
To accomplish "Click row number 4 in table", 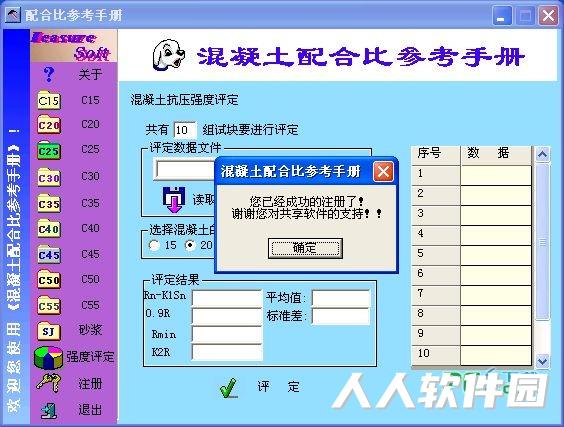I will [436, 235].
